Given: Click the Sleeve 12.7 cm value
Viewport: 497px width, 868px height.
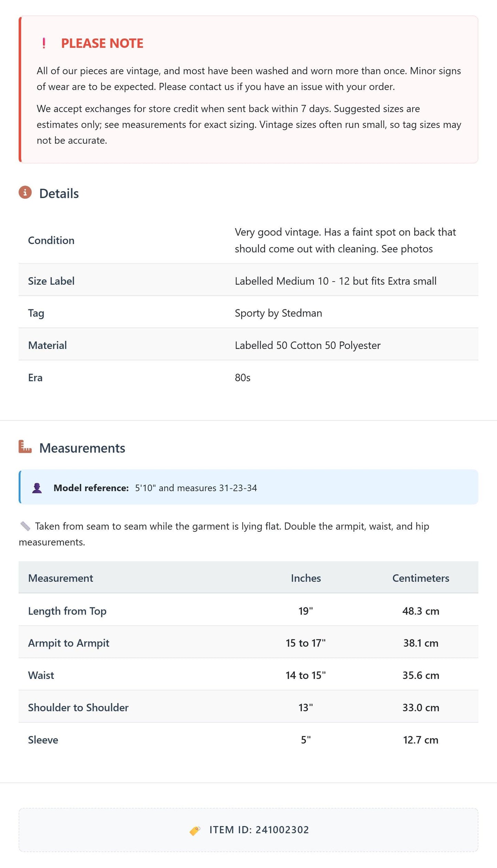Looking at the screenshot, I should (421, 740).
